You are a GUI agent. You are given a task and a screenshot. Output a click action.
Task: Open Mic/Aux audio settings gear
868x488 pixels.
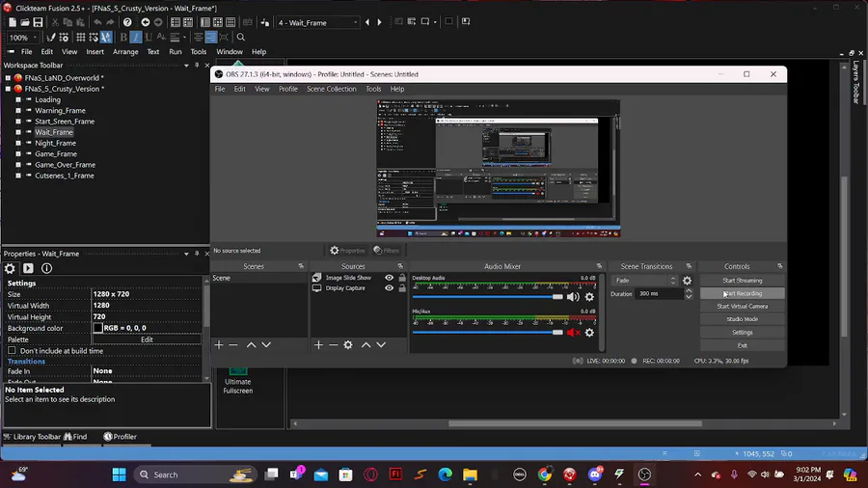[x=589, y=333]
